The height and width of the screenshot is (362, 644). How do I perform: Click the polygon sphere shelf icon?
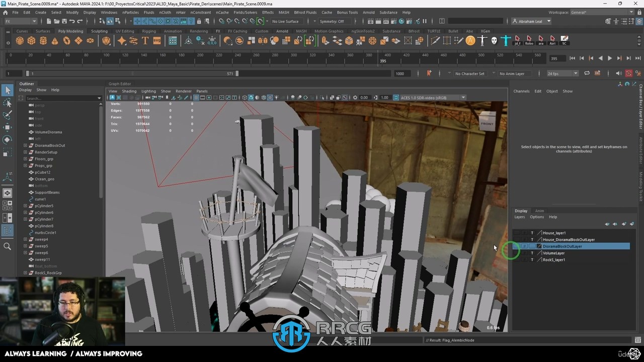point(20,41)
